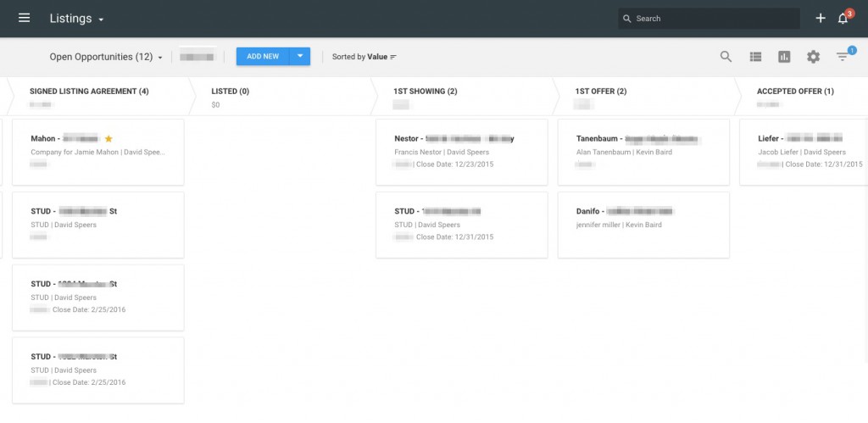This screenshot has width=868, height=423.
Task: Click "Alan Tanenbaum | Kevin Baird" text
Action: click(x=624, y=153)
